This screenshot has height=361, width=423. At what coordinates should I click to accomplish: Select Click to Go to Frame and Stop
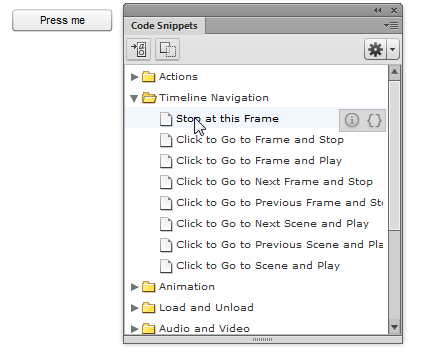tap(260, 140)
